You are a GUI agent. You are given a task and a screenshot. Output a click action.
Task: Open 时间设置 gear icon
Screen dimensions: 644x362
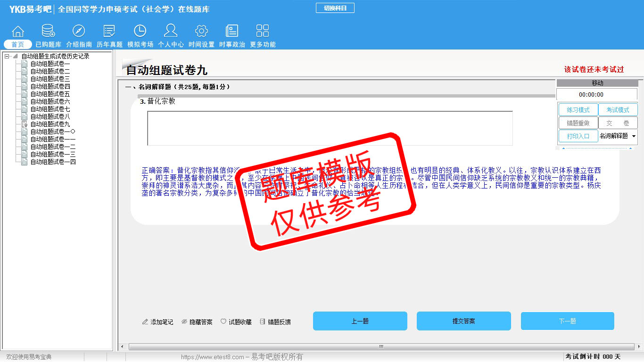click(201, 32)
